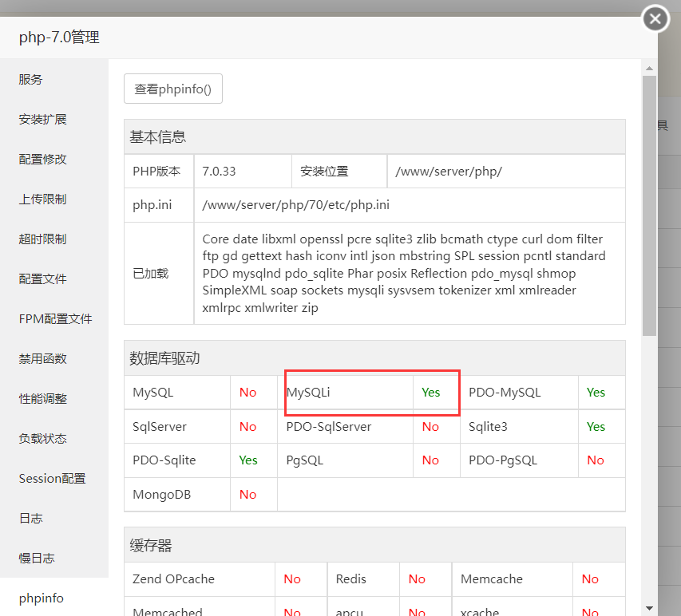Click the PDO-MySQL driver label
The width and height of the screenshot is (681, 616).
pyautogui.click(x=505, y=393)
